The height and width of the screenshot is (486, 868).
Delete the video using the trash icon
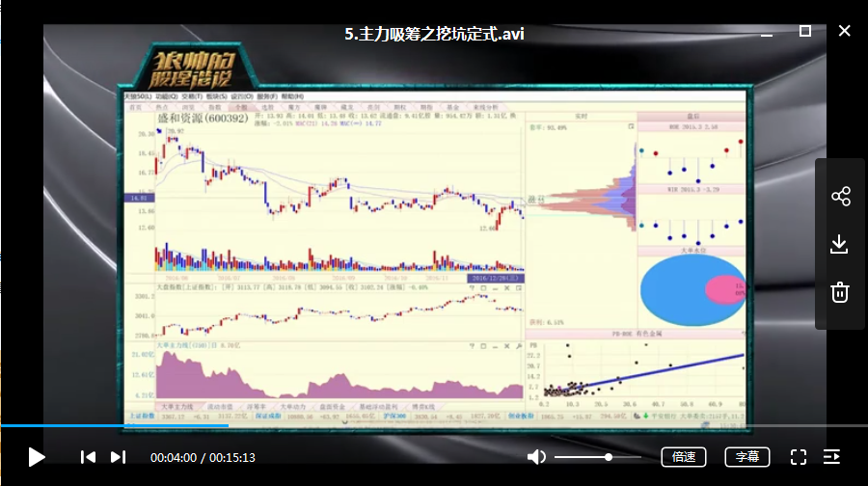(840, 292)
